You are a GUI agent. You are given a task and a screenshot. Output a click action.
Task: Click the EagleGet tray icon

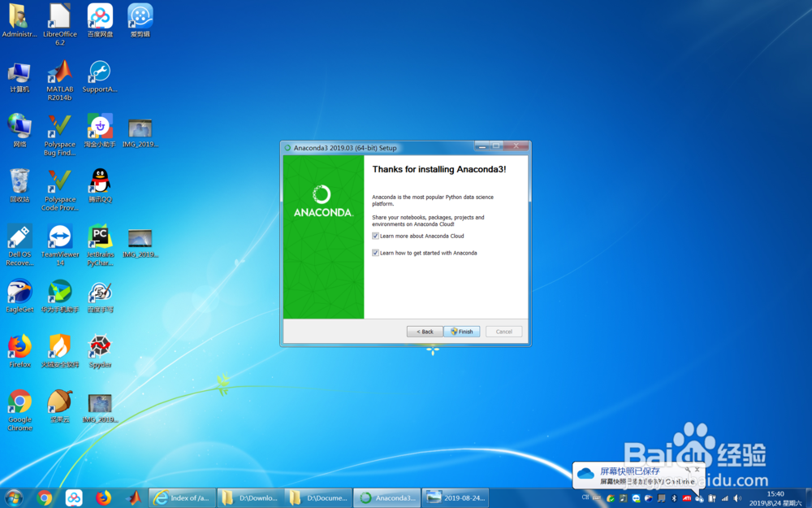point(648,498)
